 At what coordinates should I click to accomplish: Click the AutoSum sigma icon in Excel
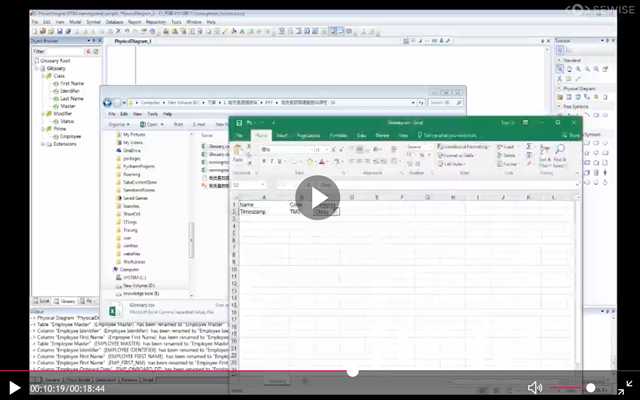[x=529, y=147]
